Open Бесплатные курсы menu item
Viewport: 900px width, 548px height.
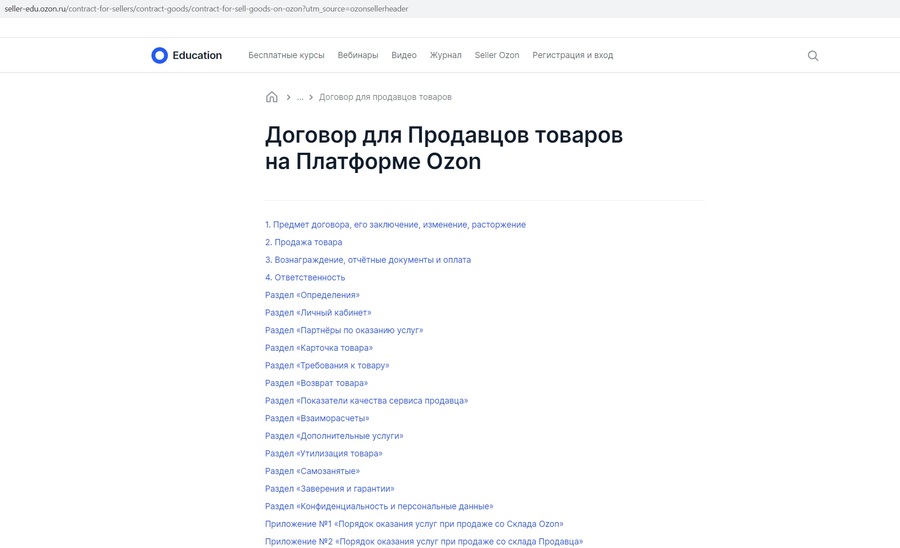pyautogui.click(x=286, y=55)
